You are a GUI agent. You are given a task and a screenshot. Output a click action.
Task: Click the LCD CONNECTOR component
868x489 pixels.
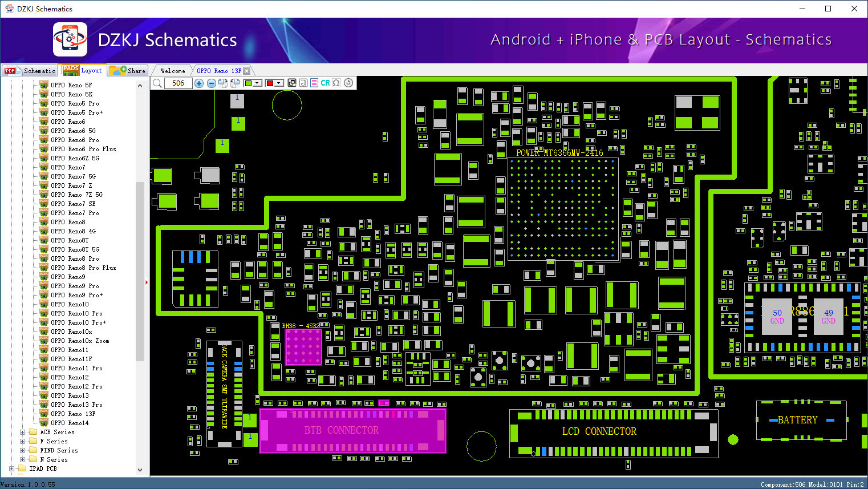614,433
